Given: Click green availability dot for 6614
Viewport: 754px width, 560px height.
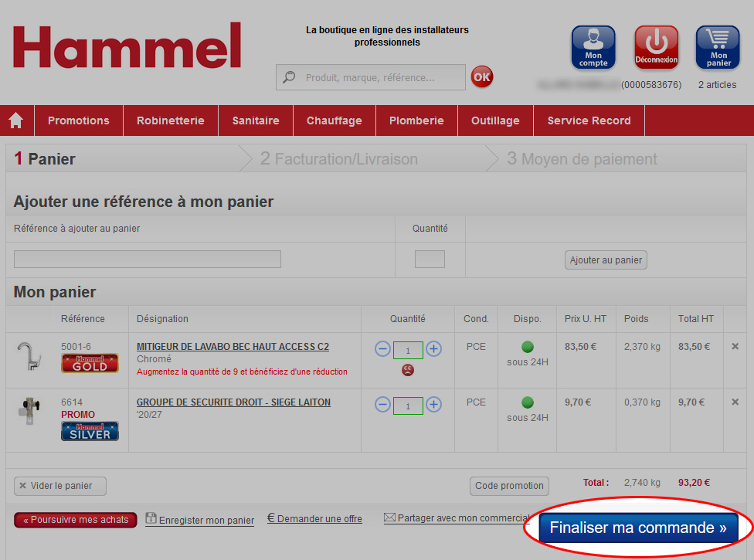Looking at the screenshot, I should (x=528, y=402).
